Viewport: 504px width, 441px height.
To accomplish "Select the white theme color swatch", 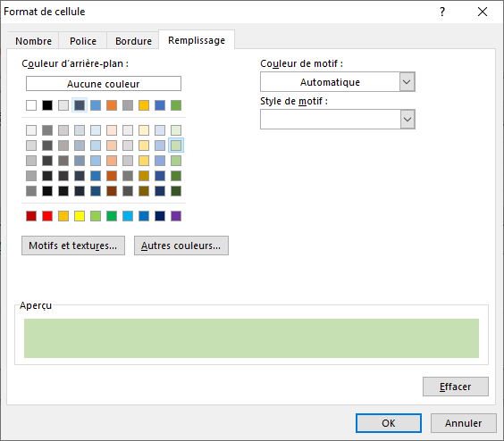I will (x=31, y=105).
